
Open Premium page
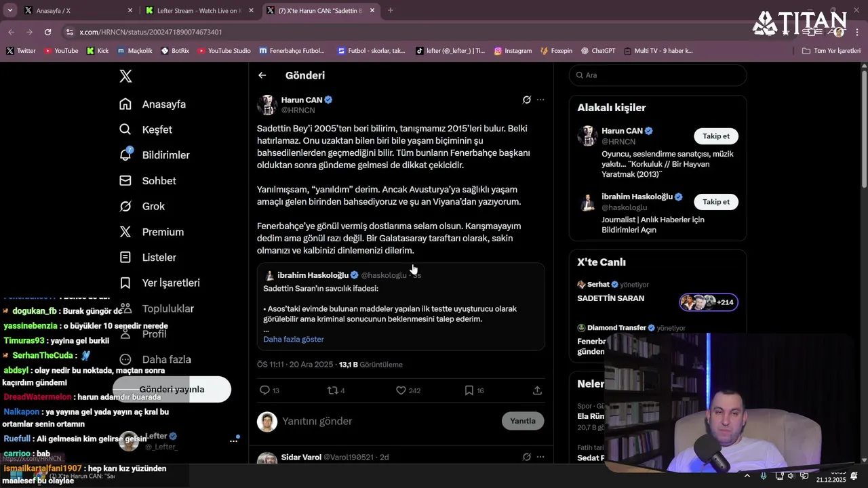pyautogui.click(x=152, y=232)
